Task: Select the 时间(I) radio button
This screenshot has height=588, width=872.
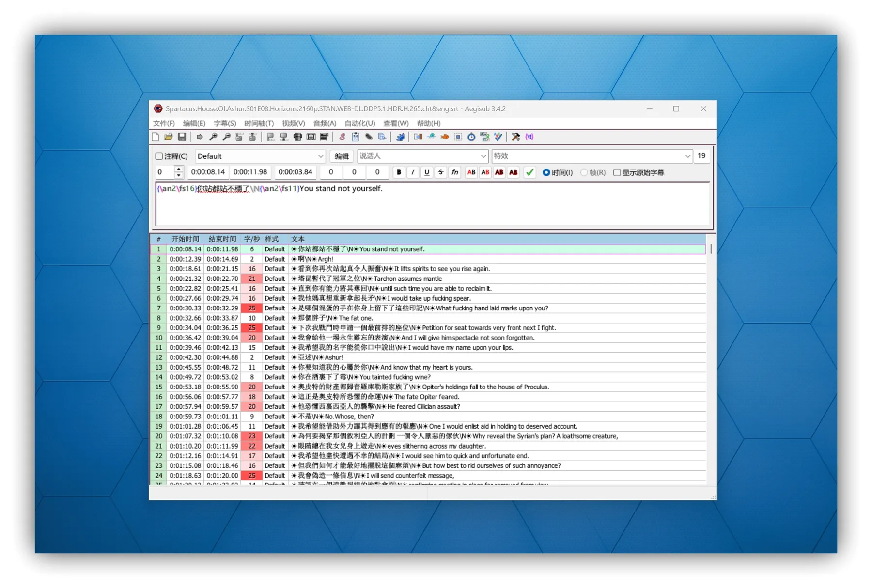Action: pyautogui.click(x=546, y=172)
